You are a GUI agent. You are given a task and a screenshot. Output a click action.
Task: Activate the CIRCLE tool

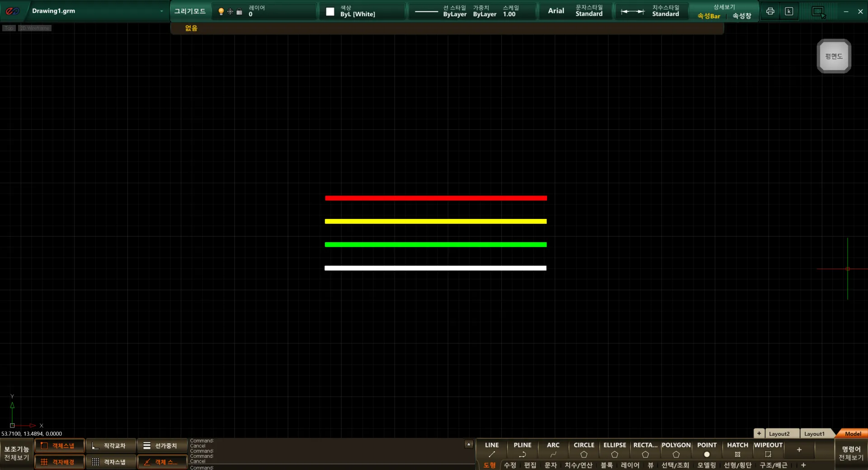coord(584,449)
